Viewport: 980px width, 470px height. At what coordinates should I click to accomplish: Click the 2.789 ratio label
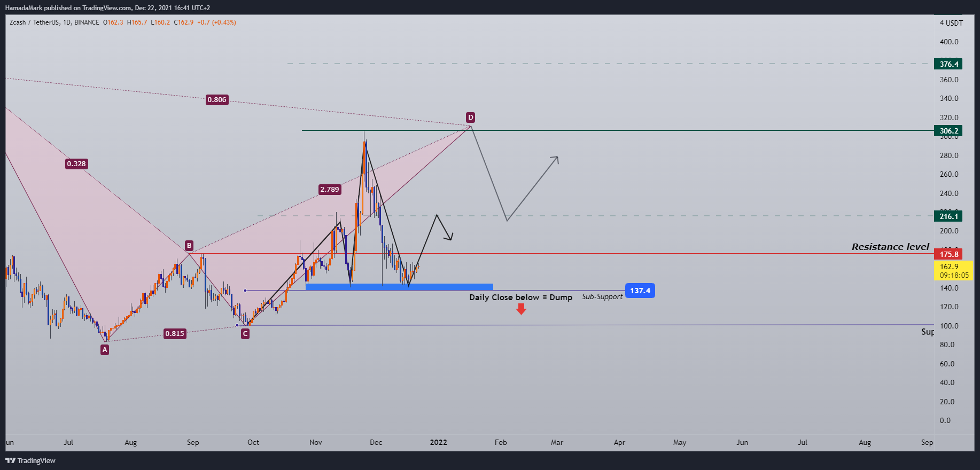click(330, 190)
